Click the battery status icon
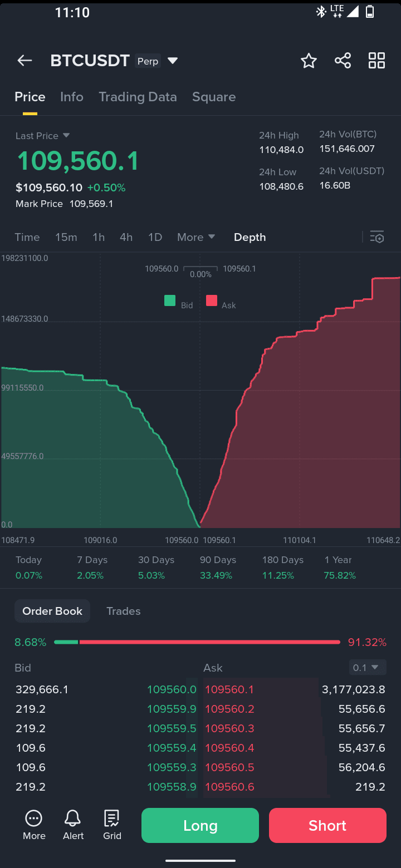Viewport: 401px width, 868px height. pyautogui.click(x=370, y=12)
